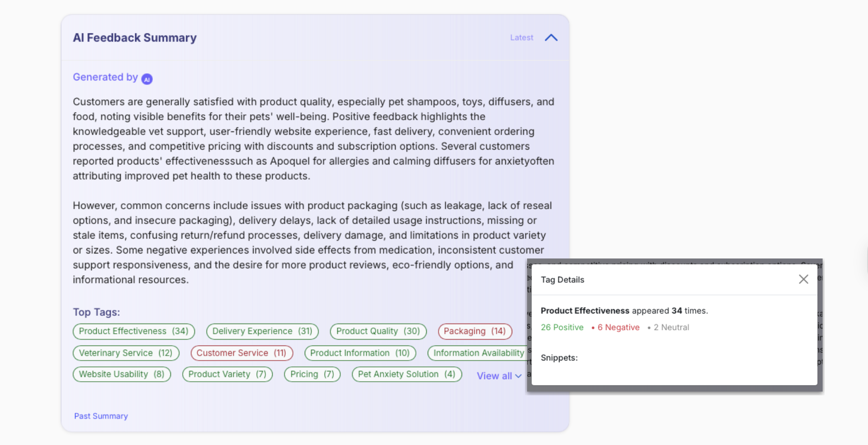Open the Website Usability (8) tag
Viewport: 868px width, 445px height.
122,374
